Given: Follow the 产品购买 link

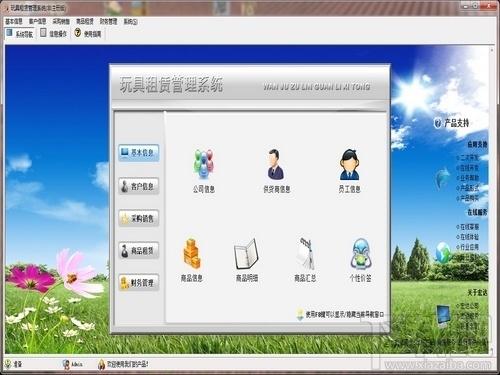Looking at the screenshot, I should (x=468, y=198).
